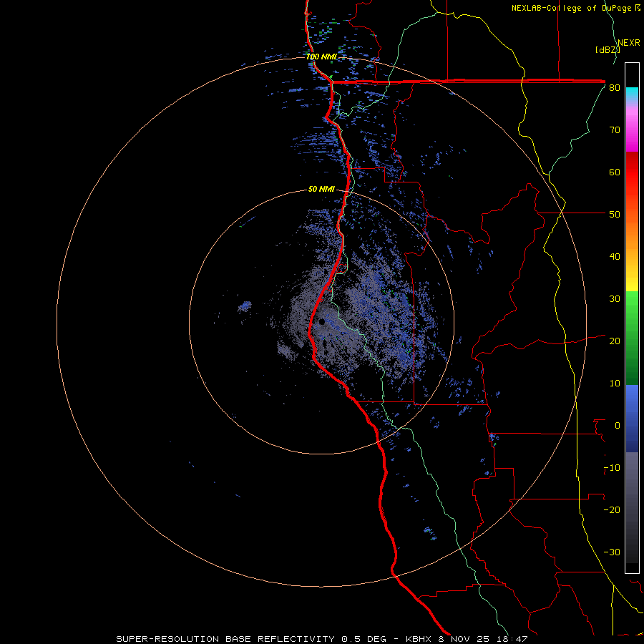Click the 10 value on the dBZ scale
The height and width of the screenshot is (644, 644).
(615, 384)
